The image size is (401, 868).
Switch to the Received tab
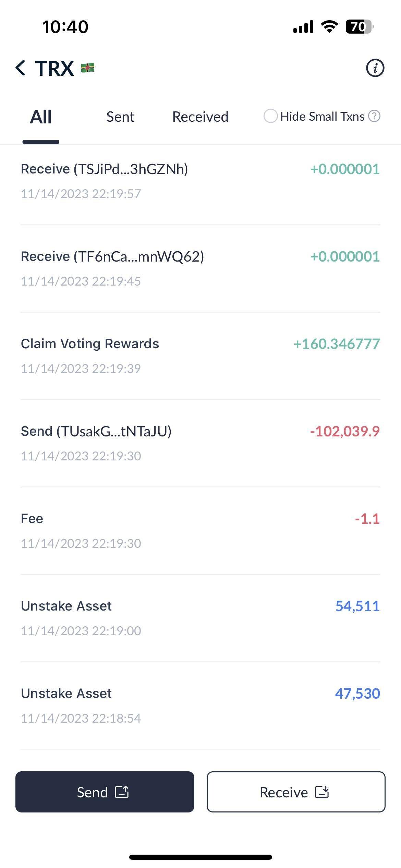(x=200, y=117)
